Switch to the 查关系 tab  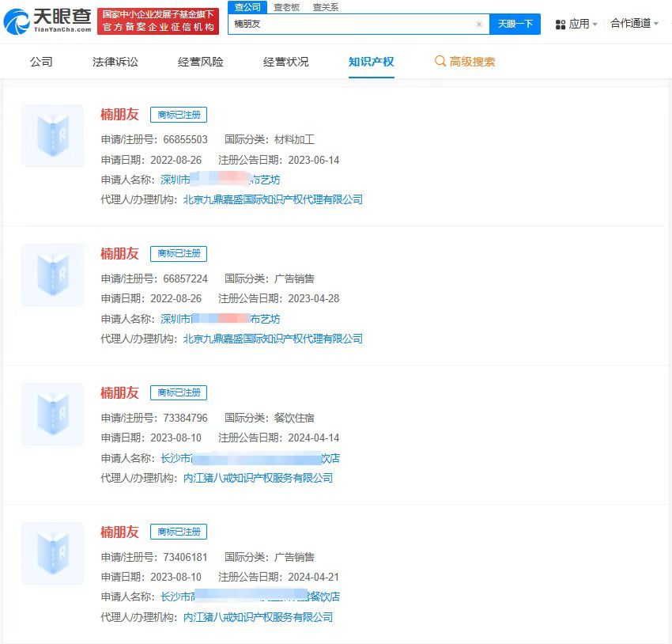click(326, 6)
